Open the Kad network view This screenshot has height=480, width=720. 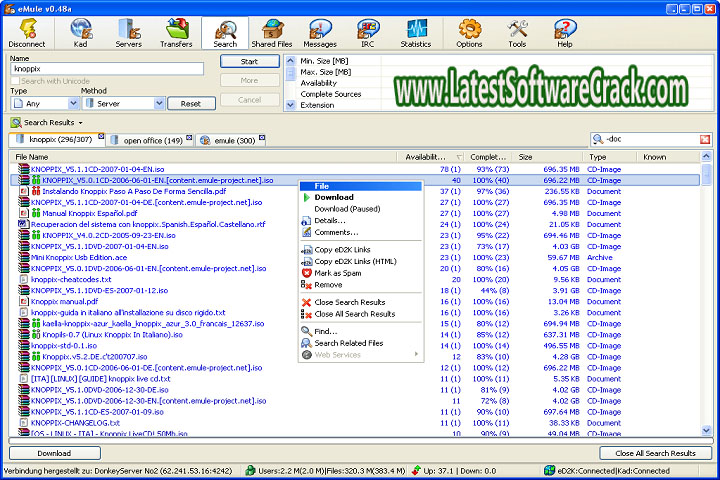pos(81,33)
